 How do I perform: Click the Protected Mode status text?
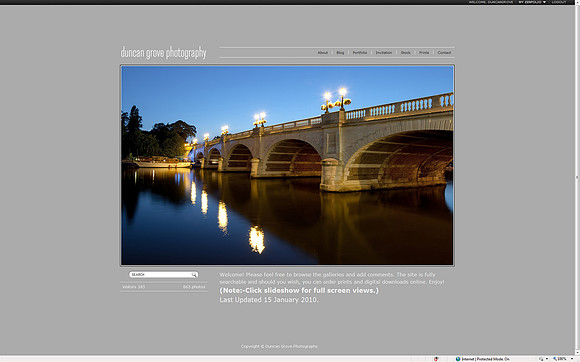[493, 359]
